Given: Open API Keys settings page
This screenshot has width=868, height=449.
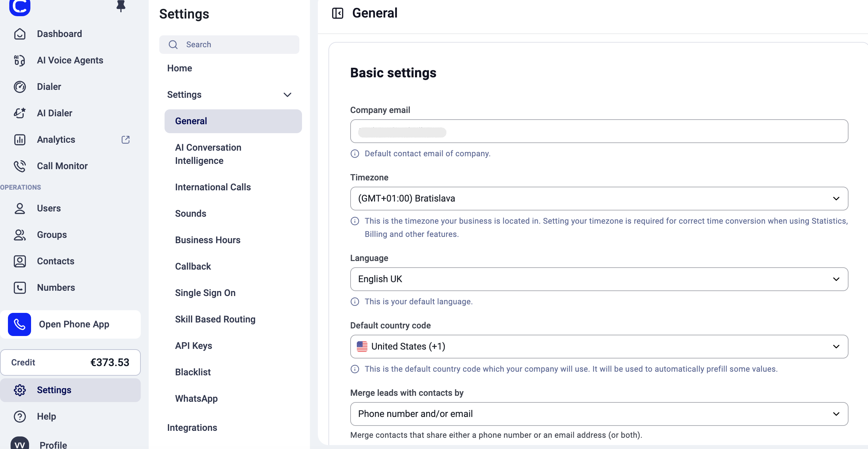Looking at the screenshot, I should [x=233, y=346].
